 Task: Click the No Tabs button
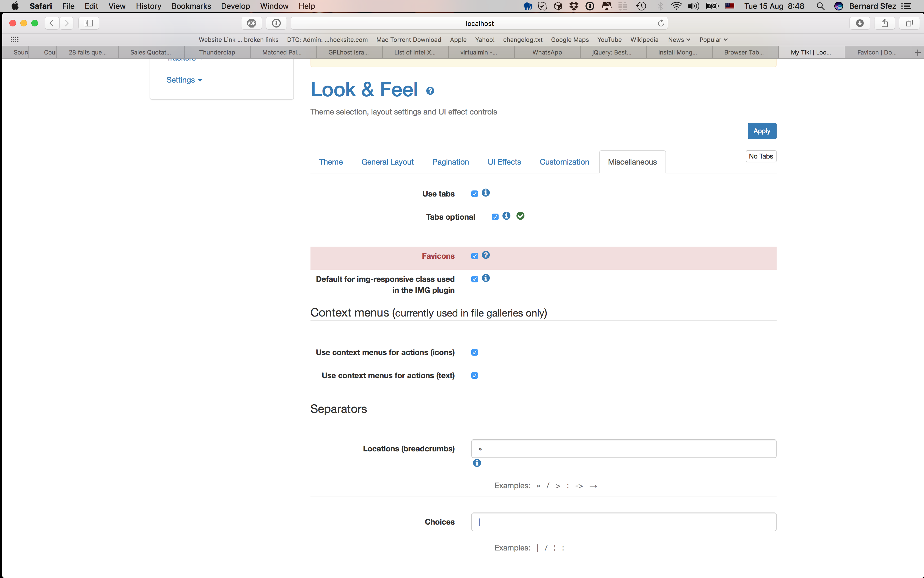[761, 156]
